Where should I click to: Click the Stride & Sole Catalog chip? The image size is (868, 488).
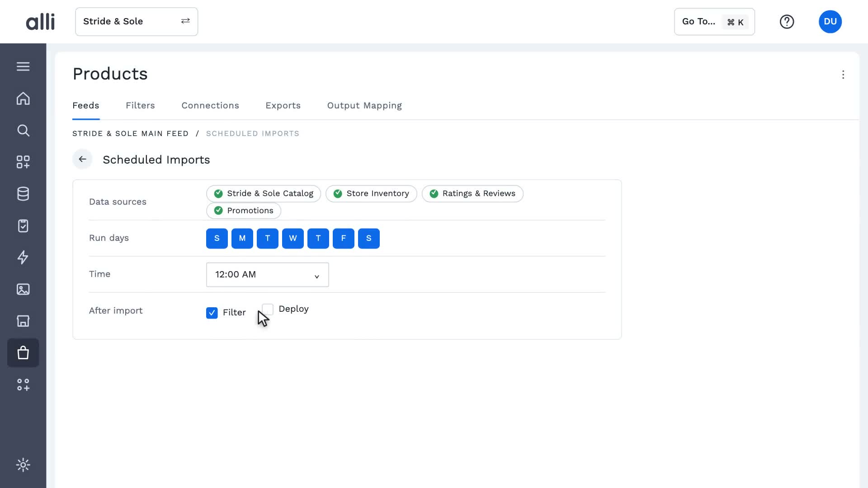pyautogui.click(x=264, y=194)
